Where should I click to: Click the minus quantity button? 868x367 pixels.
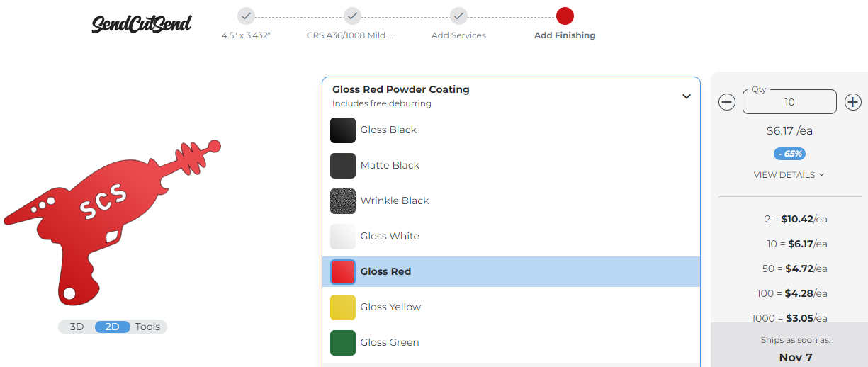pos(727,102)
